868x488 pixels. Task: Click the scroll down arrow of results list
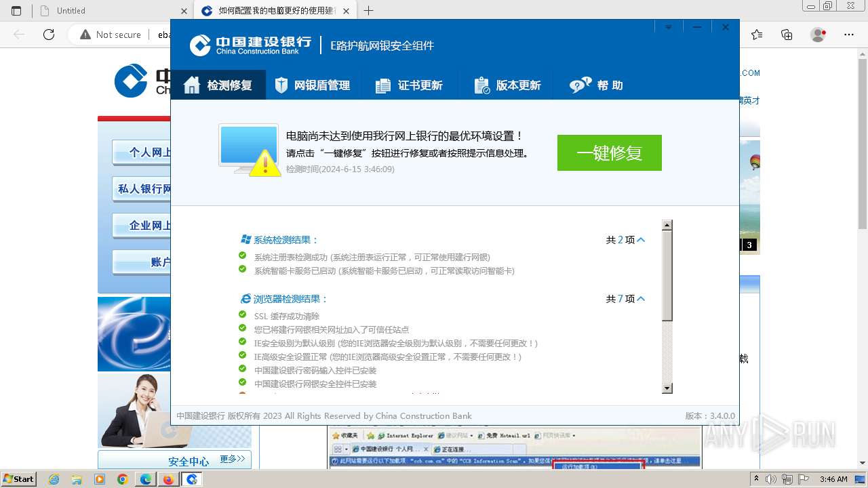(667, 388)
